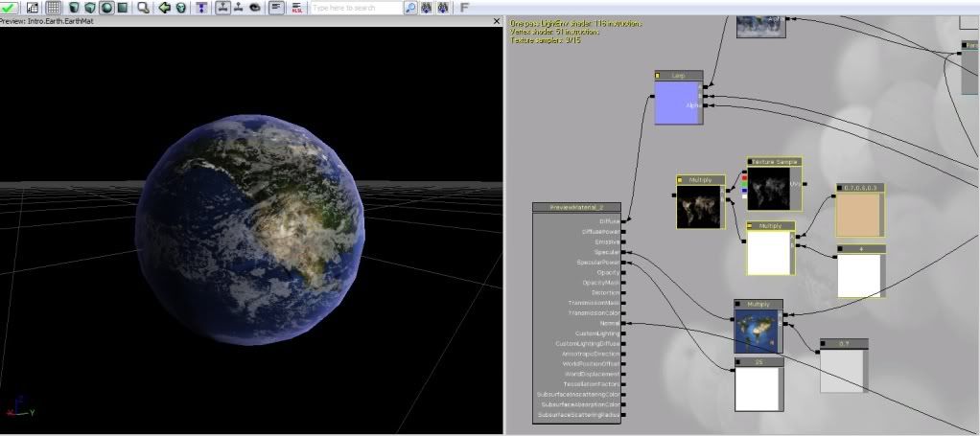This screenshot has width=980, height=436.
Task: Click the Distortion input row
Action: pos(608,292)
